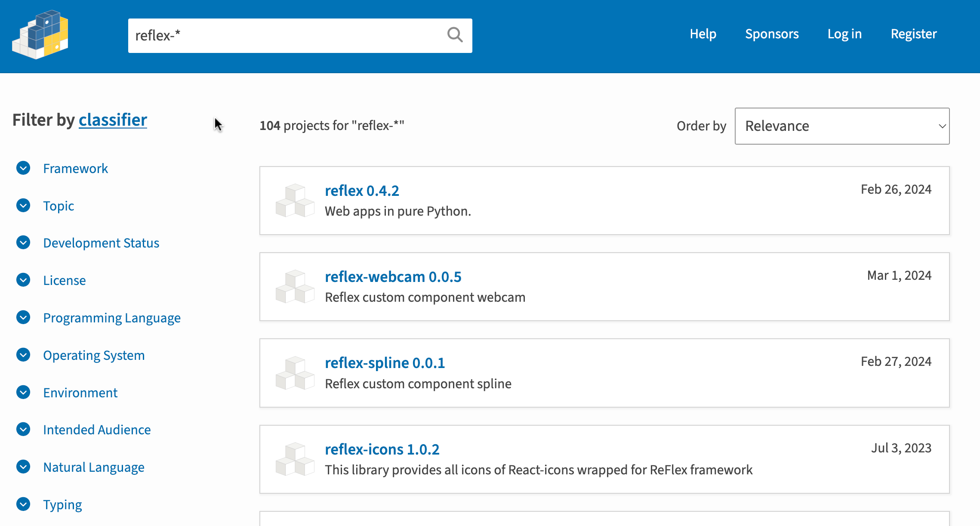Image resolution: width=980 pixels, height=526 pixels.
Task: Expand the Programming Language filter
Action: pos(23,317)
